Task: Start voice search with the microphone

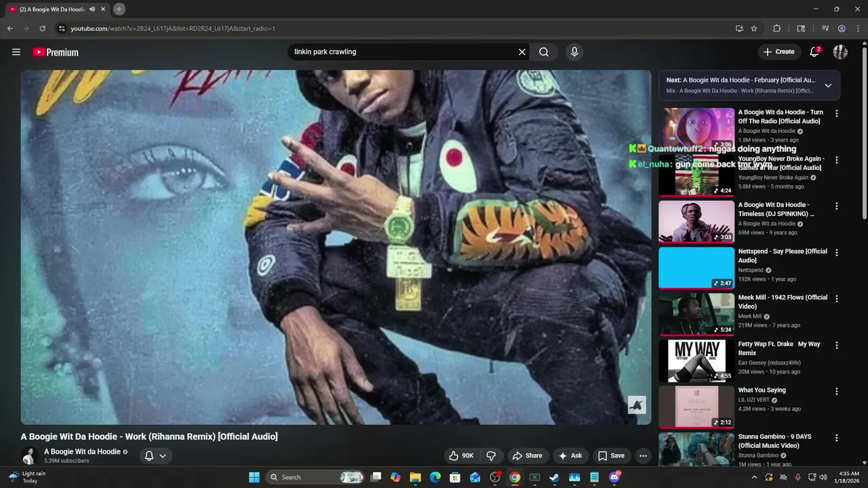Action: point(574,52)
